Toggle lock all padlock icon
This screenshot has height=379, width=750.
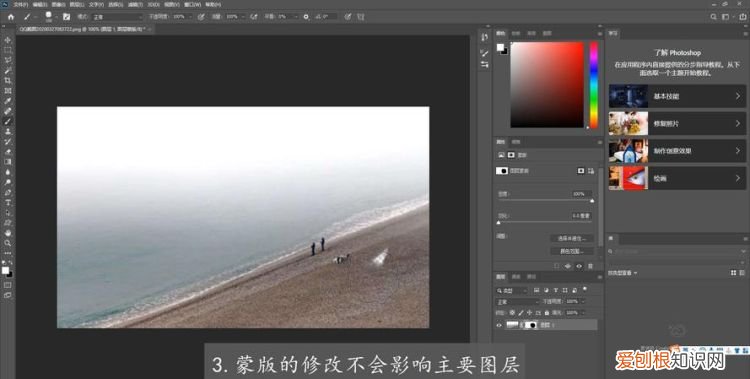point(547,312)
